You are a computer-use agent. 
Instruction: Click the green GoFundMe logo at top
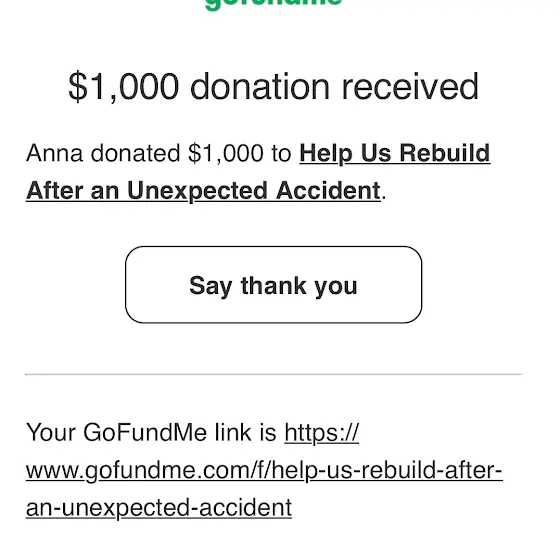[x=274, y=4]
